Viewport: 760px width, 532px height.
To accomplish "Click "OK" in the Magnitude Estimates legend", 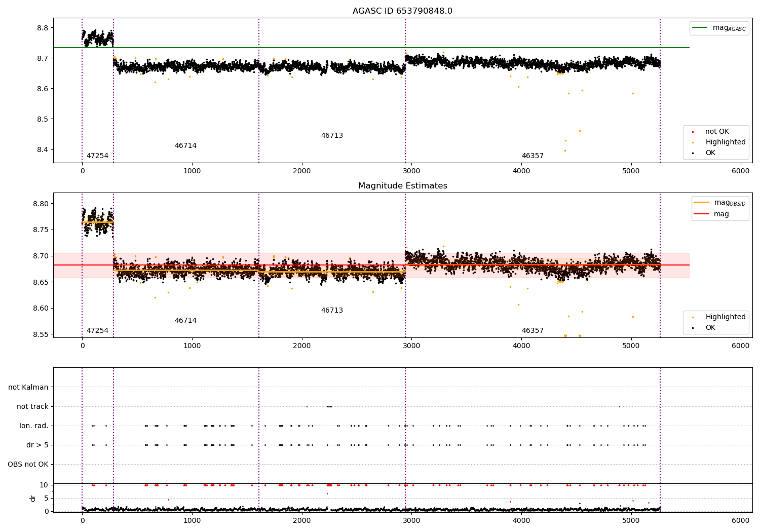I will pyautogui.click(x=710, y=328).
